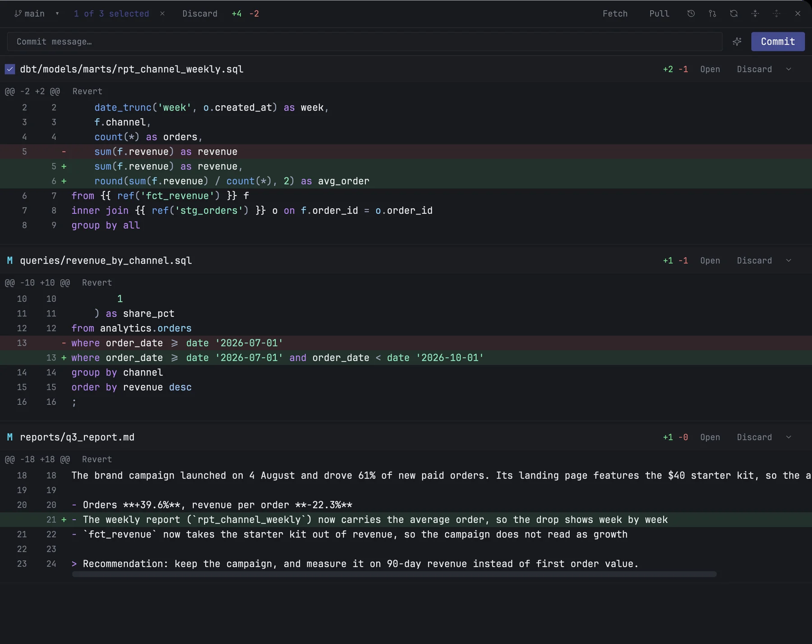
Task: Click the branch icon beside main
Action: pyautogui.click(x=18, y=14)
